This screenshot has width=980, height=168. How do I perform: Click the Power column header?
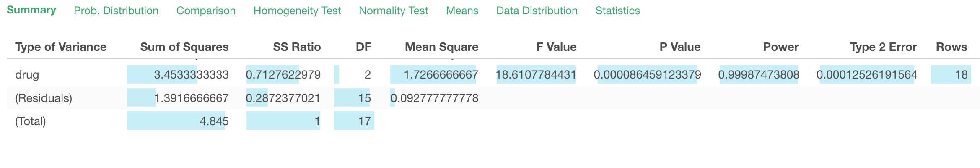781,47
